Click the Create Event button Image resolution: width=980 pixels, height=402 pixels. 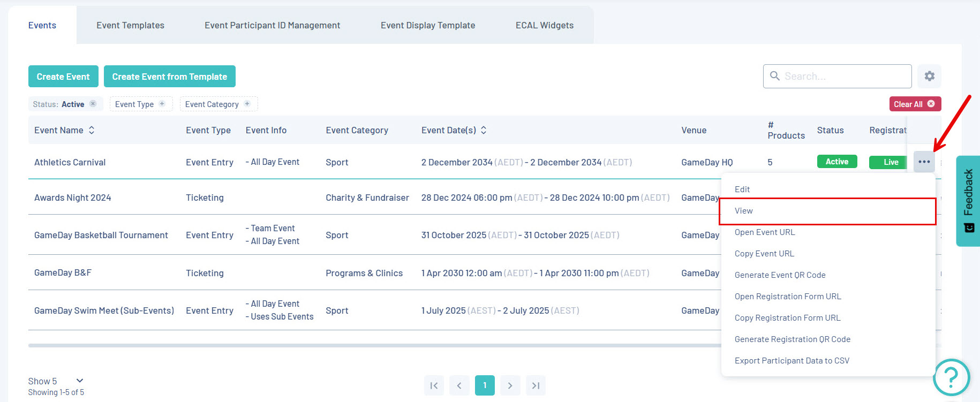click(63, 77)
